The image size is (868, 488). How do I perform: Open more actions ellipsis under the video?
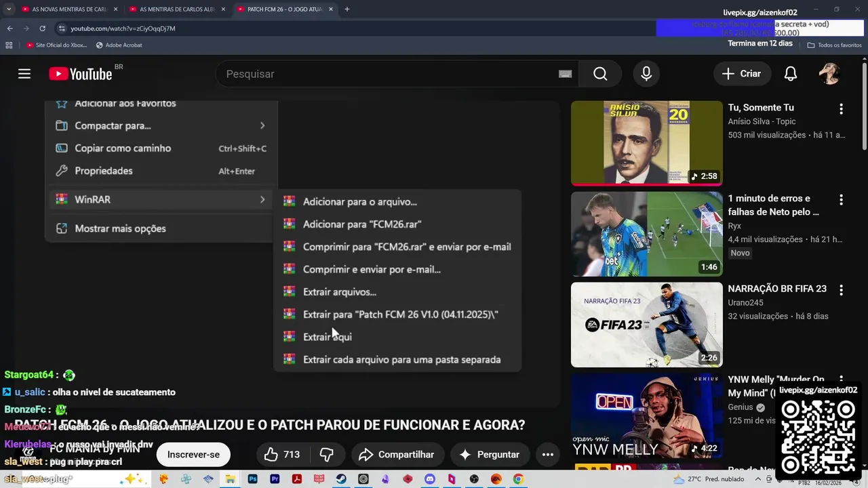[548, 455]
